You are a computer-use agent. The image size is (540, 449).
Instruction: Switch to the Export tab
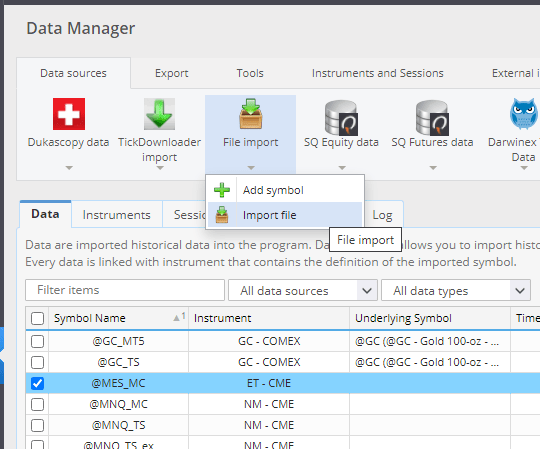[x=172, y=73]
